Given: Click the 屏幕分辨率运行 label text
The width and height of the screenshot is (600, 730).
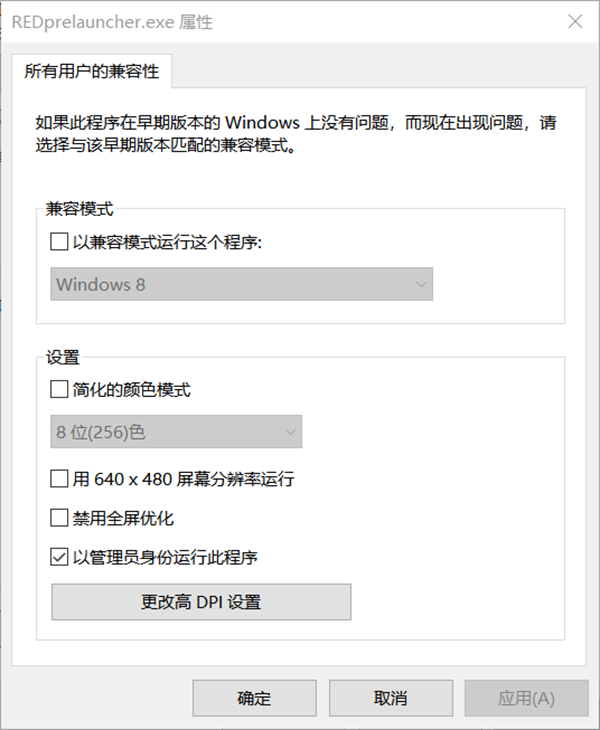Looking at the screenshot, I should click(245, 479).
